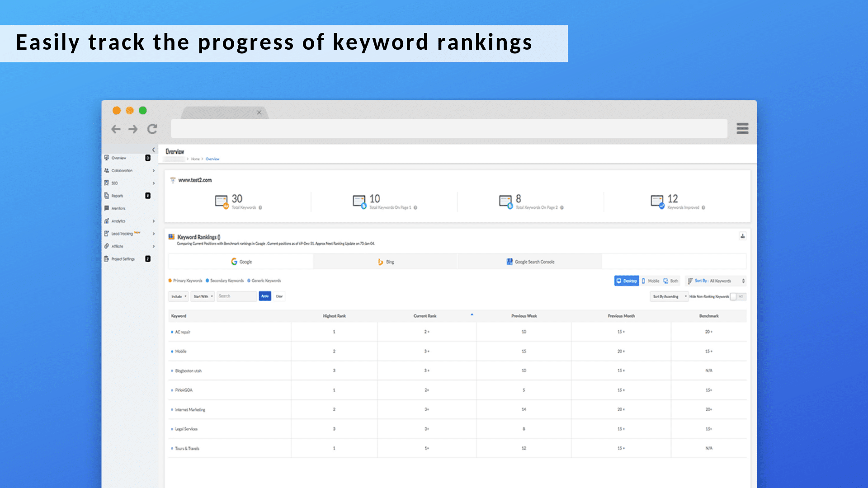Click the Collaboration people icon
Screen dimensions: 868x488
[x=107, y=170]
